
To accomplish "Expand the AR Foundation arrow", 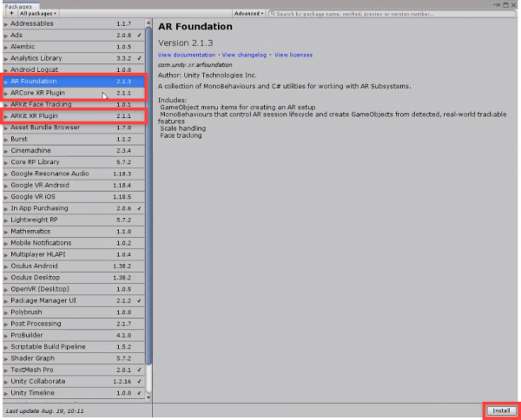I will click(x=6, y=82).
